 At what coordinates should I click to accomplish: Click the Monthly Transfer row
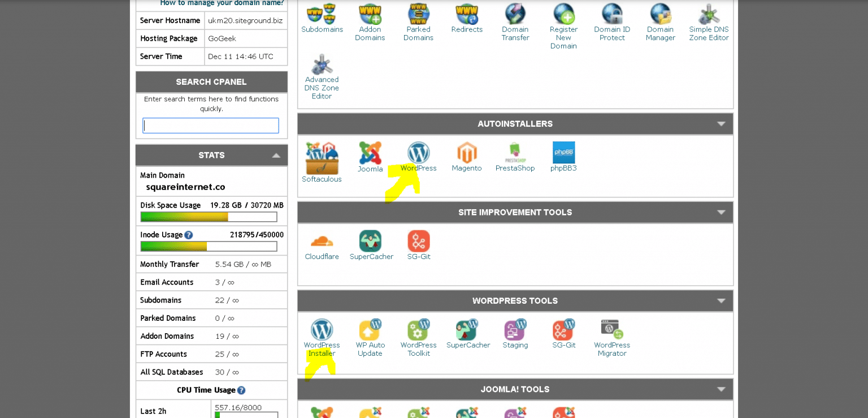[x=211, y=264]
